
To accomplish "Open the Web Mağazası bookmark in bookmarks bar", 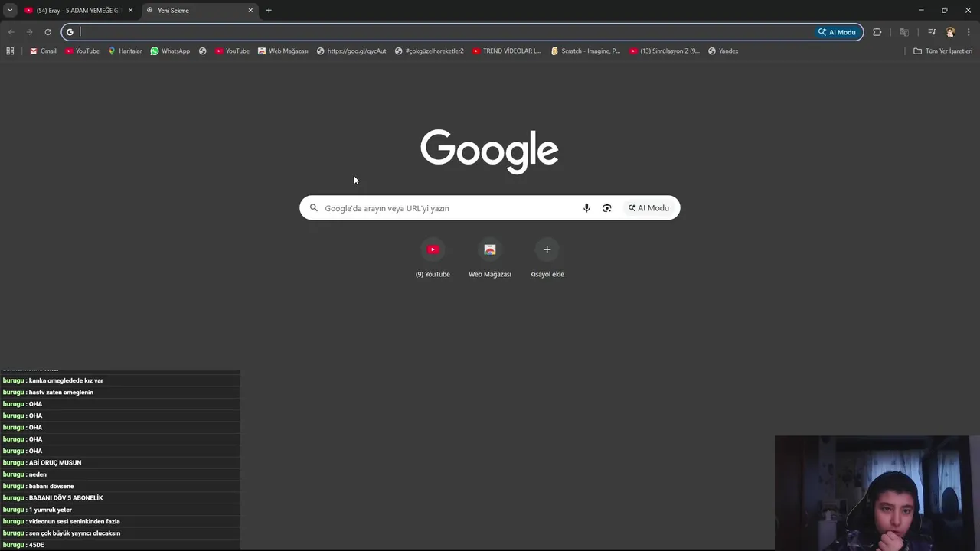I will click(x=283, y=51).
